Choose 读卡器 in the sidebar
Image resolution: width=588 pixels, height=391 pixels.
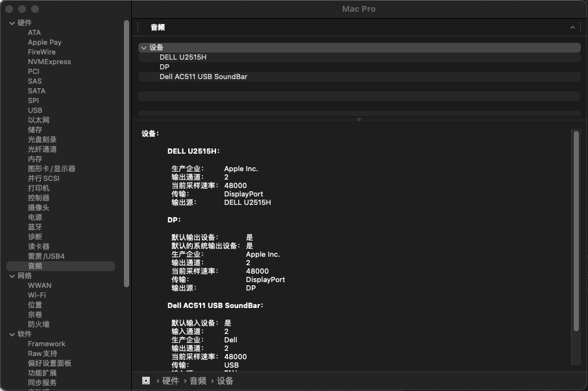click(38, 247)
